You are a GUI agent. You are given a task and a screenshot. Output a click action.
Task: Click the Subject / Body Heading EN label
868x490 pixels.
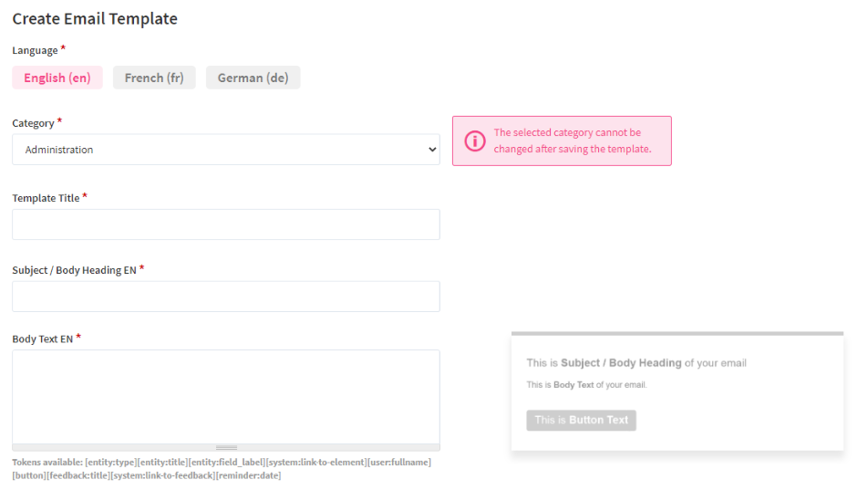(74, 270)
